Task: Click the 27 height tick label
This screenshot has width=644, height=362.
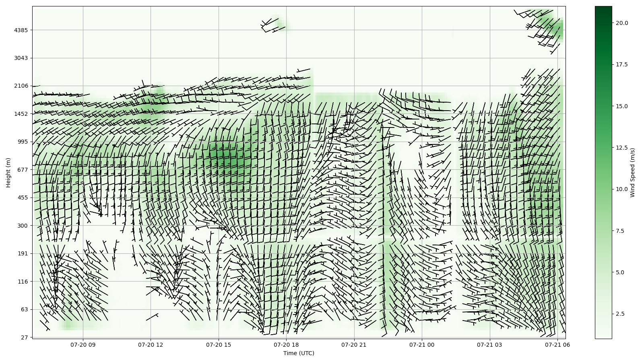Action: click(x=24, y=337)
